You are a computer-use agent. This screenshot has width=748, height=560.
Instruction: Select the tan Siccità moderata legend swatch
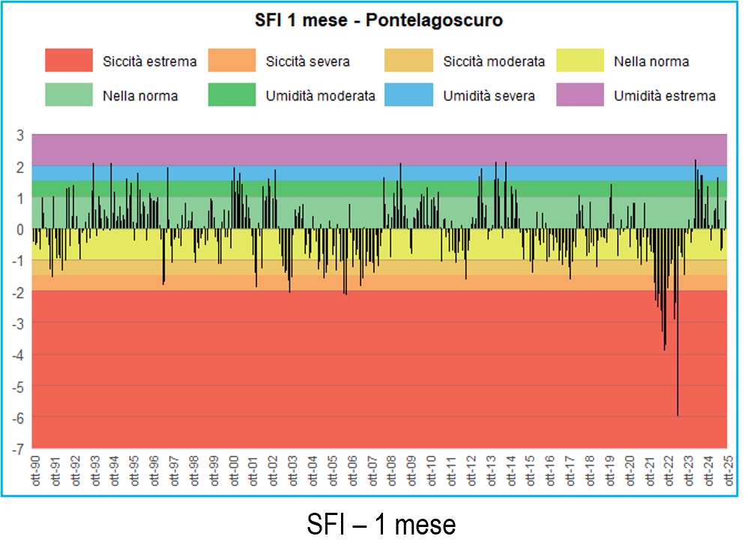pos(408,61)
